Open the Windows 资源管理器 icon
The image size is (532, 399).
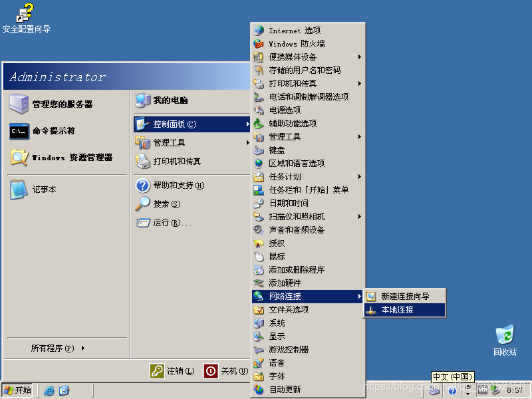(19, 158)
